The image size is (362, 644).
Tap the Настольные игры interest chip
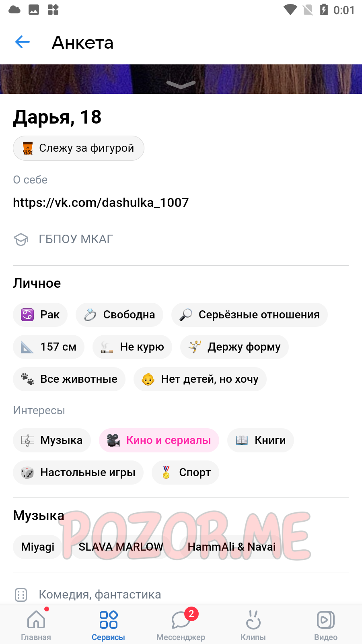coord(78,473)
